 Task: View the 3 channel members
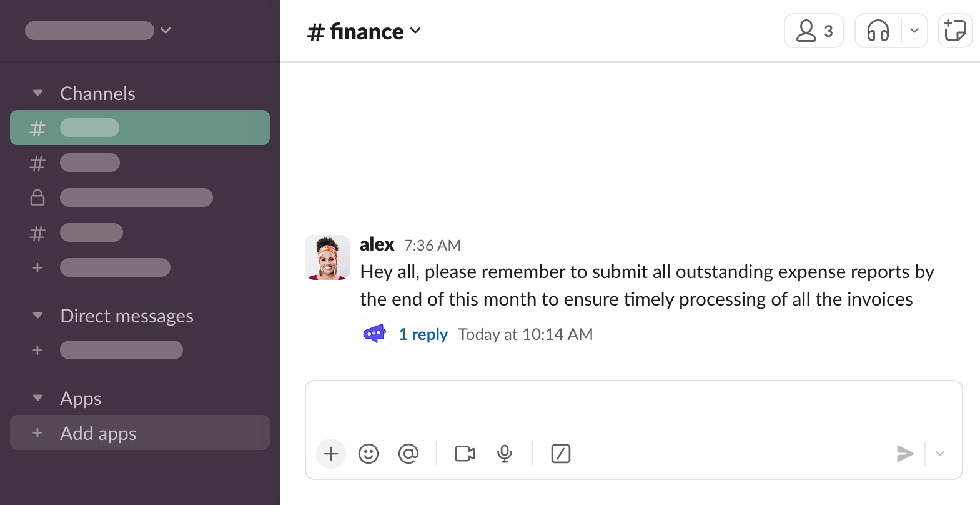(814, 31)
